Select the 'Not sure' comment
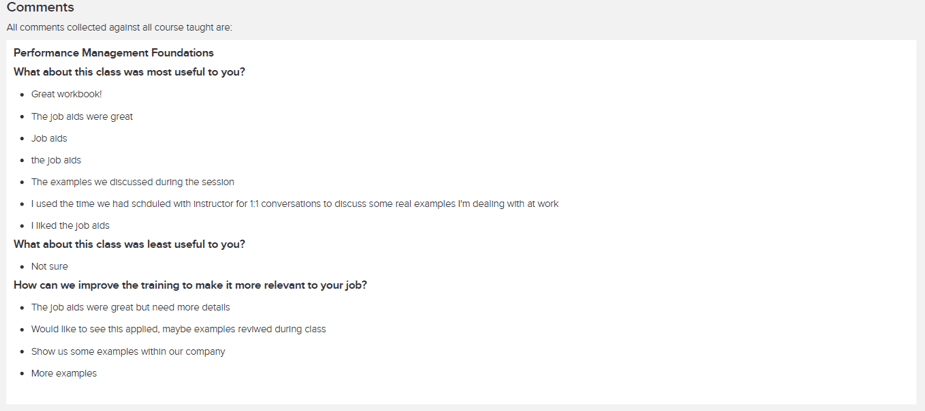This screenshot has height=411, width=925. [x=50, y=267]
